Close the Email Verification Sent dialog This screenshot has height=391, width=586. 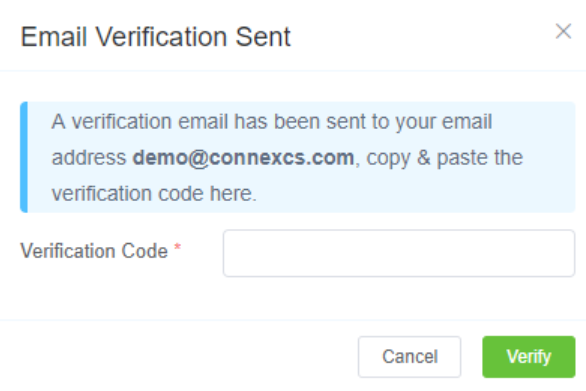[x=563, y=31]
